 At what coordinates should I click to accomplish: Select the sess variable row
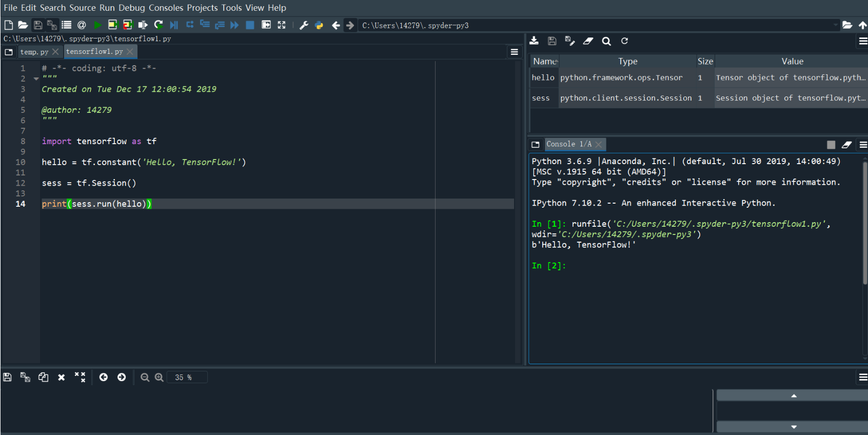[699, 98]
